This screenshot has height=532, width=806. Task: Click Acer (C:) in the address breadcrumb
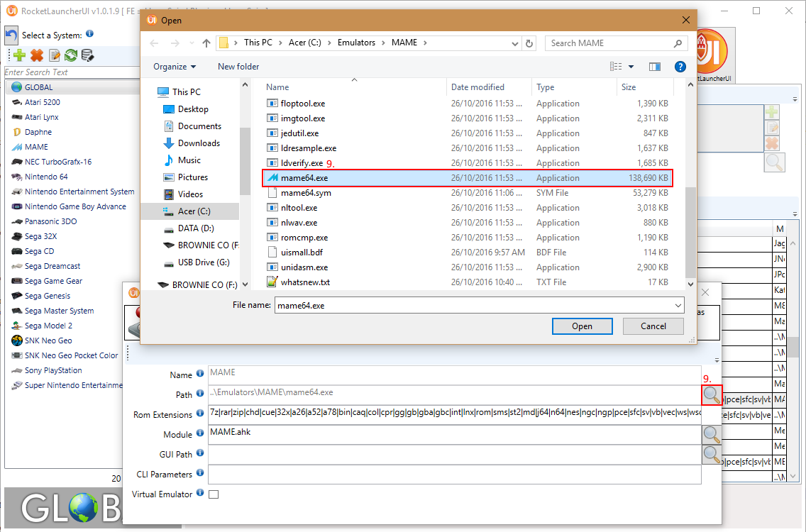pos(305,43)
